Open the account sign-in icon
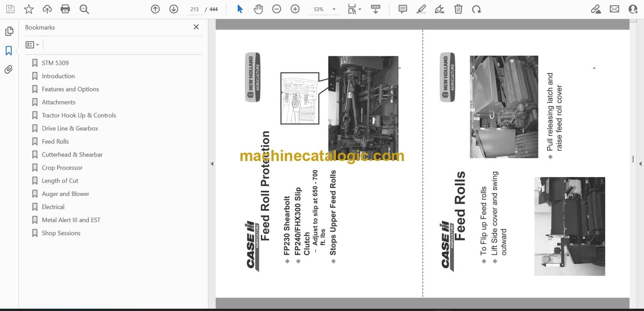 point(633,9)
